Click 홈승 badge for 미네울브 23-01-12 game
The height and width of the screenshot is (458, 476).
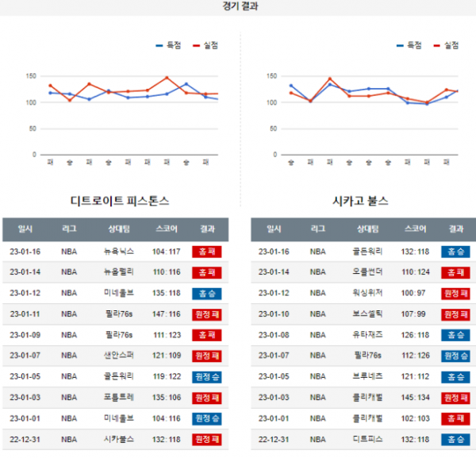pyautogui.click(x=207, y=294)
